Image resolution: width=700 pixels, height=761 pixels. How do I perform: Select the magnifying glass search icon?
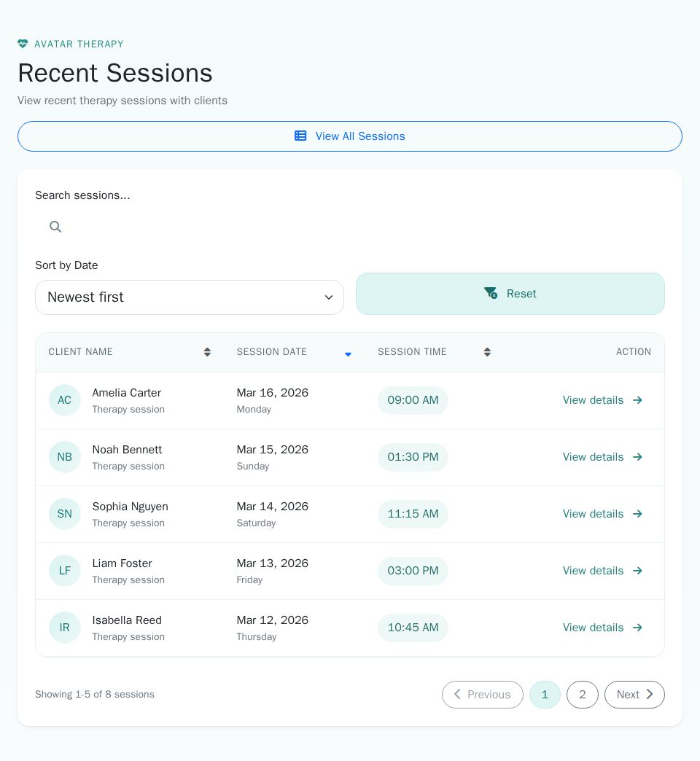[x=55, y=227]
